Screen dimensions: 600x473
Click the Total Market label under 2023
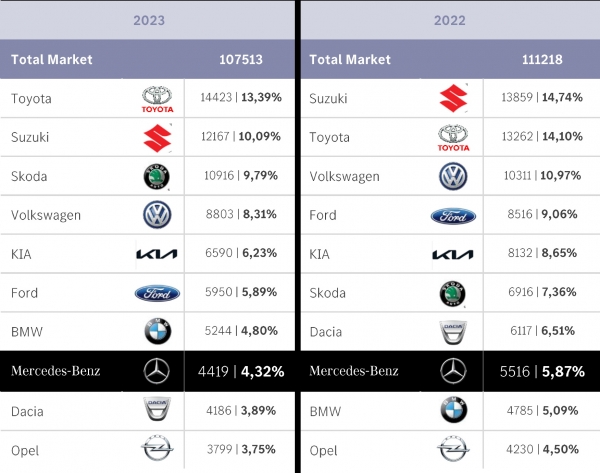(x=52, y=59)
